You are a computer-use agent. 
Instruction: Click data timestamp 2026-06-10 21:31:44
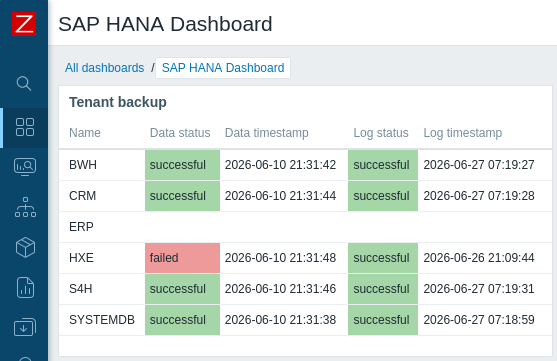point(280,196)
